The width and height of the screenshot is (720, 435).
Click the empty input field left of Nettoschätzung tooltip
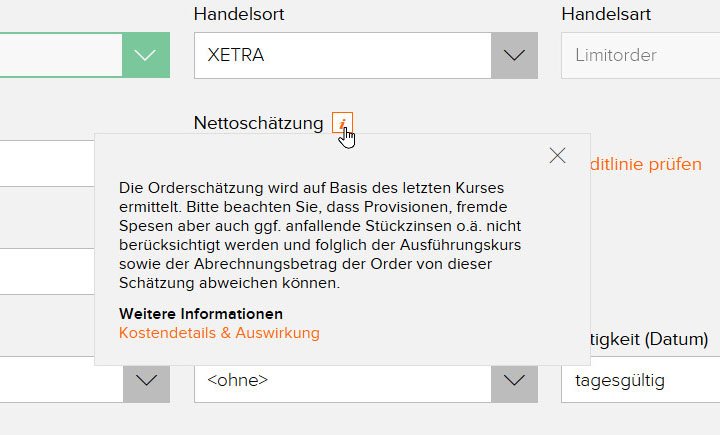tap(45, 164)
